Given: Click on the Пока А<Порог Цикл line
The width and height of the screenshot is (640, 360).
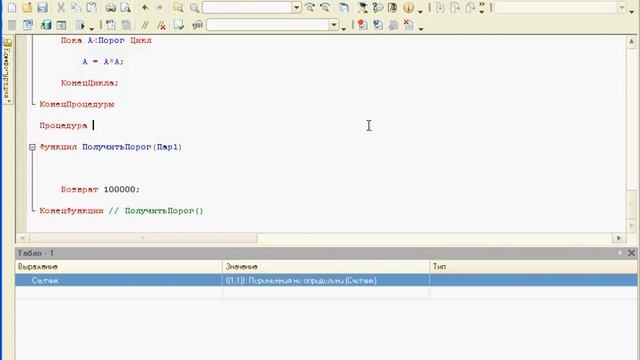Looking at the screenshot, I should point(106,40).
